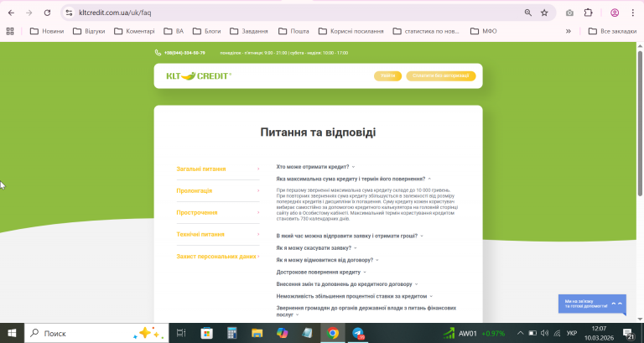This screenshot has height=343, width=644.
Task: Open the Copilot app on the taskbar
Action: [x=282, y=333]
